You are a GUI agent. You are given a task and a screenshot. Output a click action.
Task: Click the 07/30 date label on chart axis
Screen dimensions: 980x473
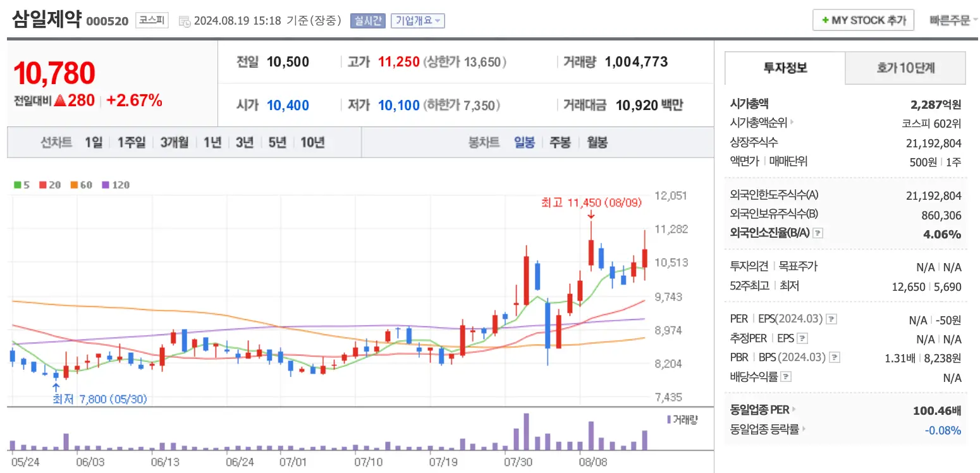(x=518, y=462)
